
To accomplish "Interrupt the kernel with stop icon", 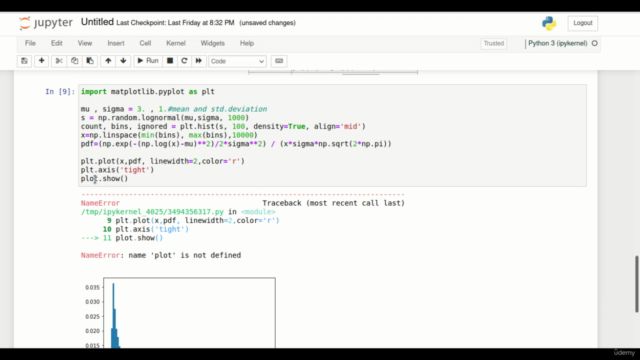I will tap(170, 61).
